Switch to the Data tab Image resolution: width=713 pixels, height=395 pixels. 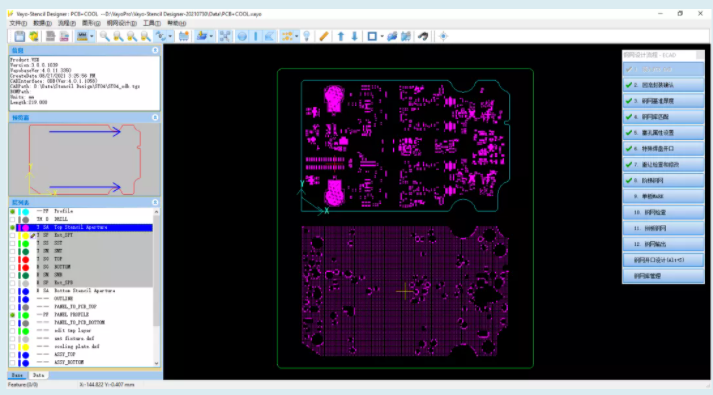(39, 375)
